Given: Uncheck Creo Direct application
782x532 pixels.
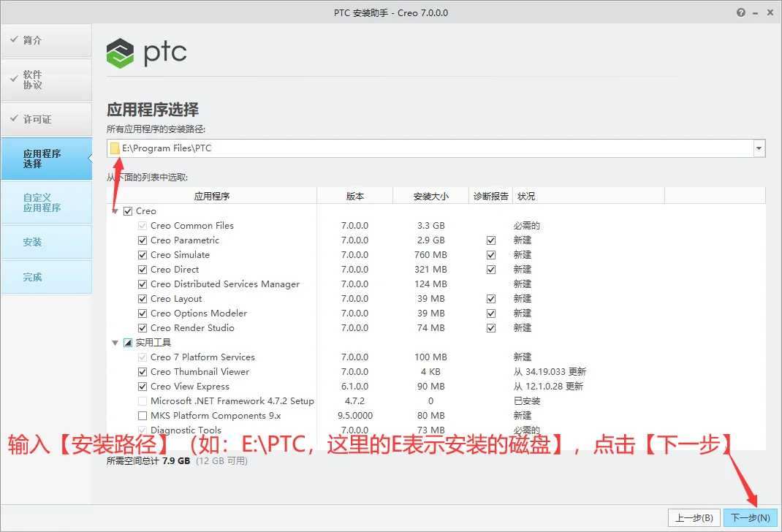Looking at the screenshot, I should (142, 269).
